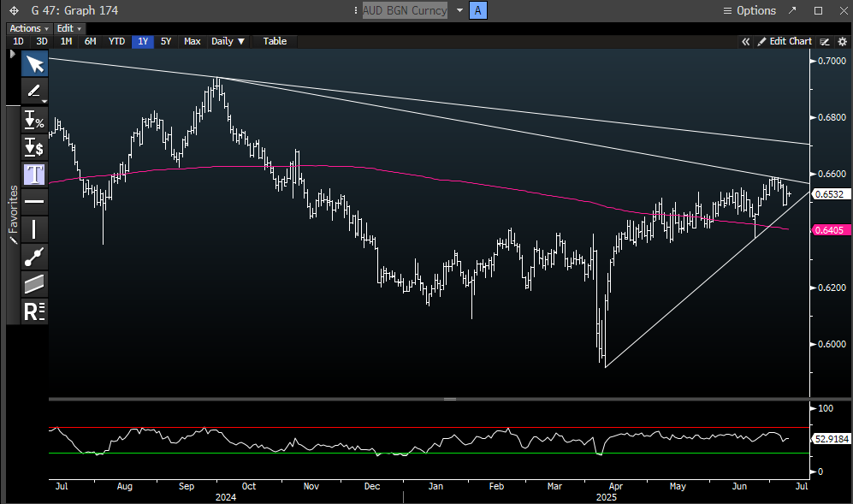This screenshot has width=853, height=504.
Task: Click the blue A security badge
Action: point(477,10)
